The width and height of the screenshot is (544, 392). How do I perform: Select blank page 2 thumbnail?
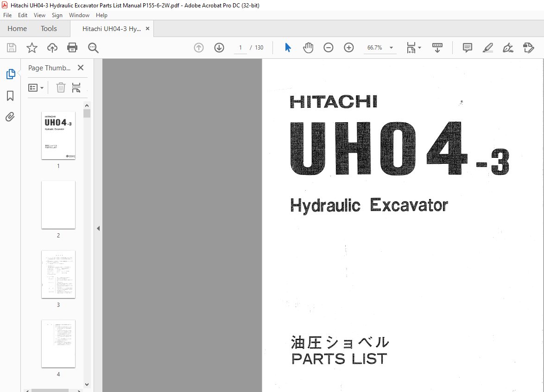58,205
